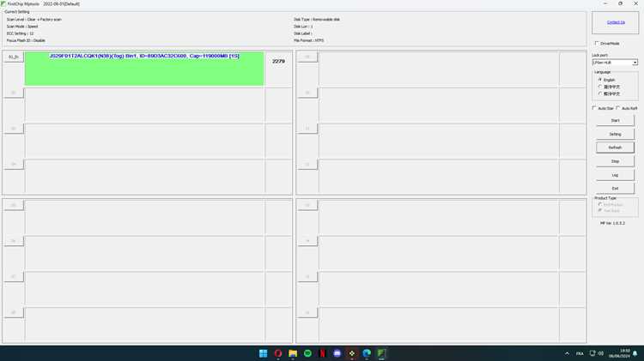
Task: Open network and volume tray settings
Action: 597,353
